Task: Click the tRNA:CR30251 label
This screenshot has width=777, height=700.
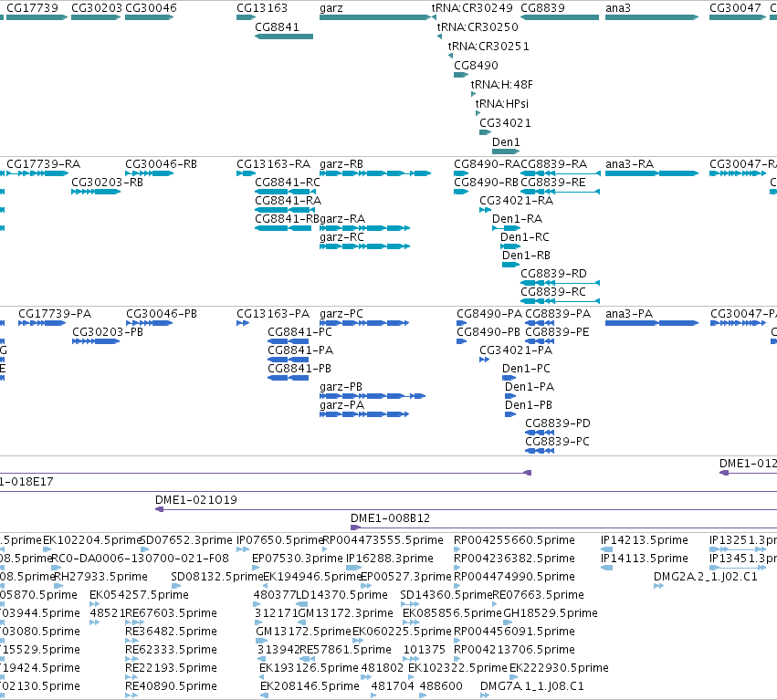Action: [x=488, y=47]
